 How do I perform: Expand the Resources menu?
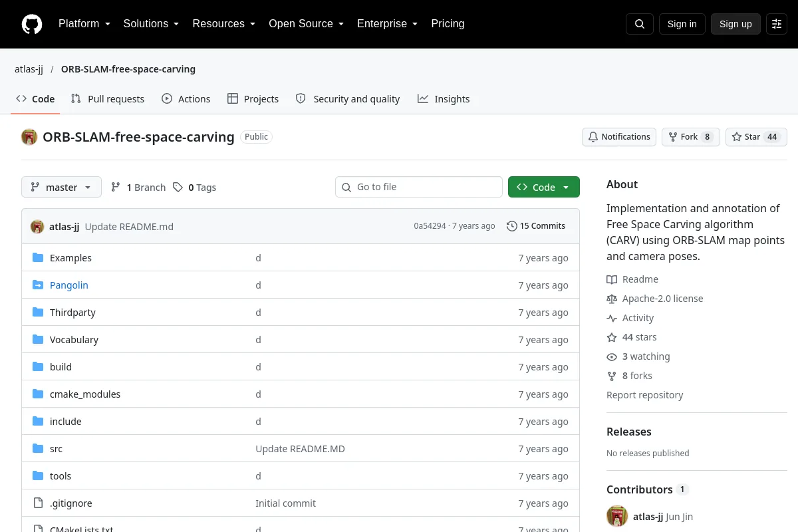coord(224,24)
